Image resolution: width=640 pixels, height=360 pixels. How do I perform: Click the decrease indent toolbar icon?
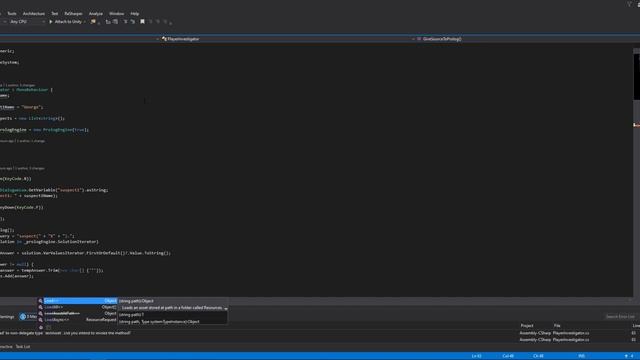[108, 22]
